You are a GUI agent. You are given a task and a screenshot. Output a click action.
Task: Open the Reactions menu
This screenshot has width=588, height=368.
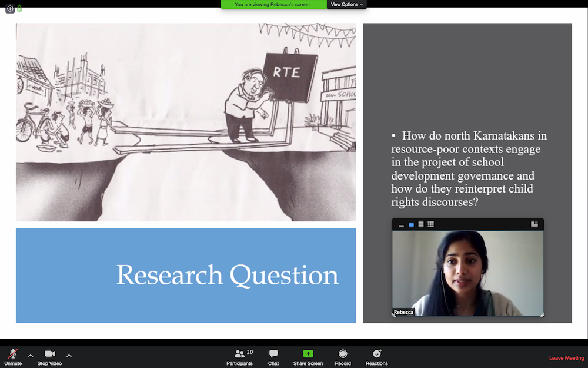point(376,357)
